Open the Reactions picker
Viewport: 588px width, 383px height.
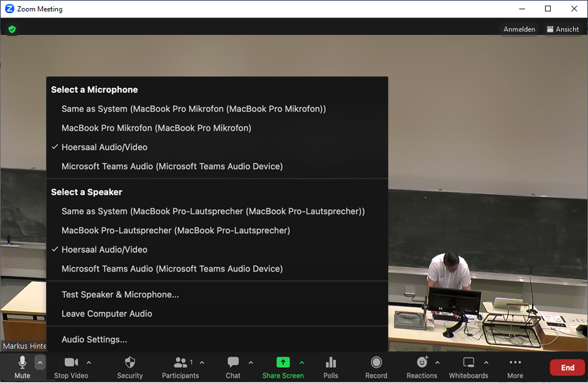click(422, 367)
